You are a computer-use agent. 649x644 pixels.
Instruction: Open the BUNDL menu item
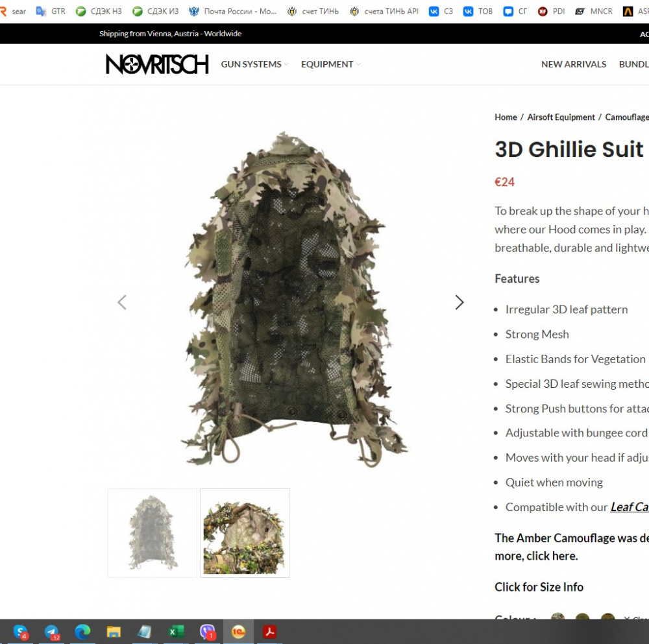pyautogui.click(x=633, y=64)
